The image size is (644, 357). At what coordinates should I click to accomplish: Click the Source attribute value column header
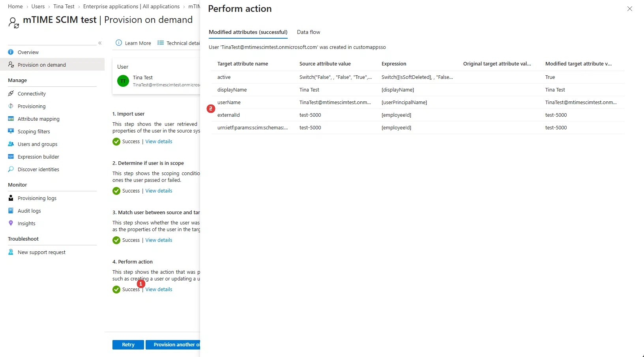(x=325, y=64)
